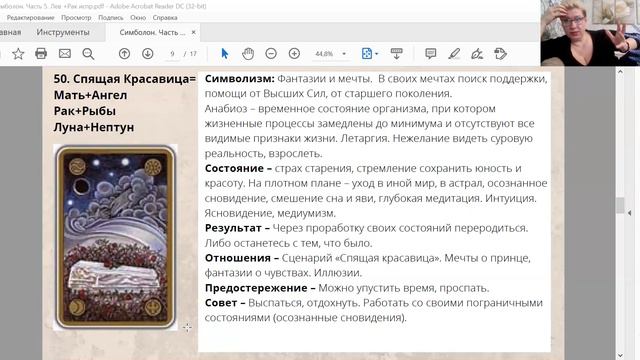
Task: Click the word 'Анабиоз' in the text
Action: tap(226, 109)
